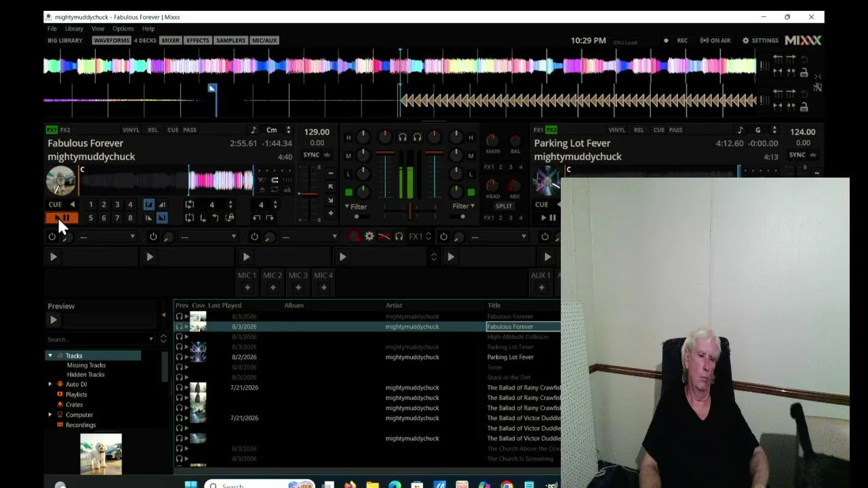Add input to MIC 3
Viewport: 868px width, 488px height.
298,287
